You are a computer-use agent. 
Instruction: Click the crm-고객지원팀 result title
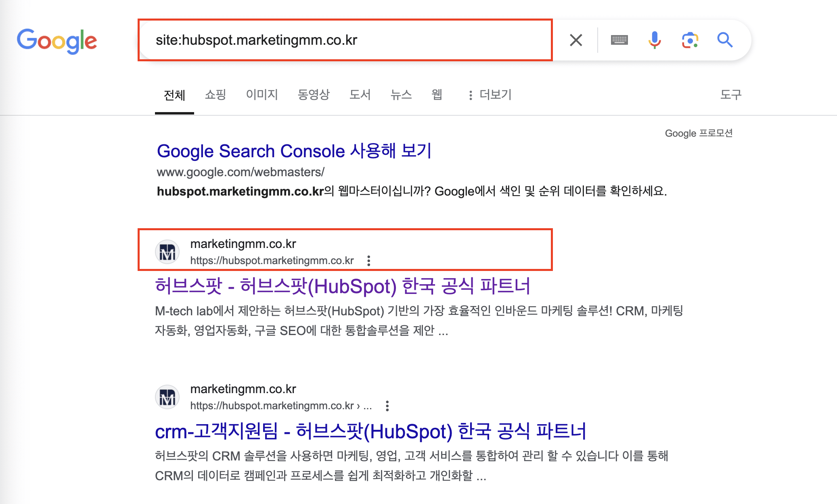pyautogui.click(x=371, y=432)
